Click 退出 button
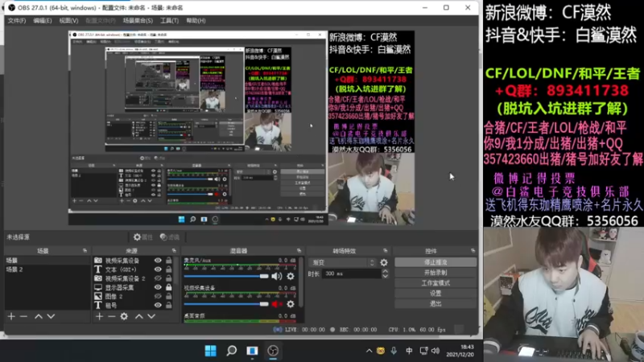The height and width of the screenshot is (362, 644). click(x=436, y=304)
